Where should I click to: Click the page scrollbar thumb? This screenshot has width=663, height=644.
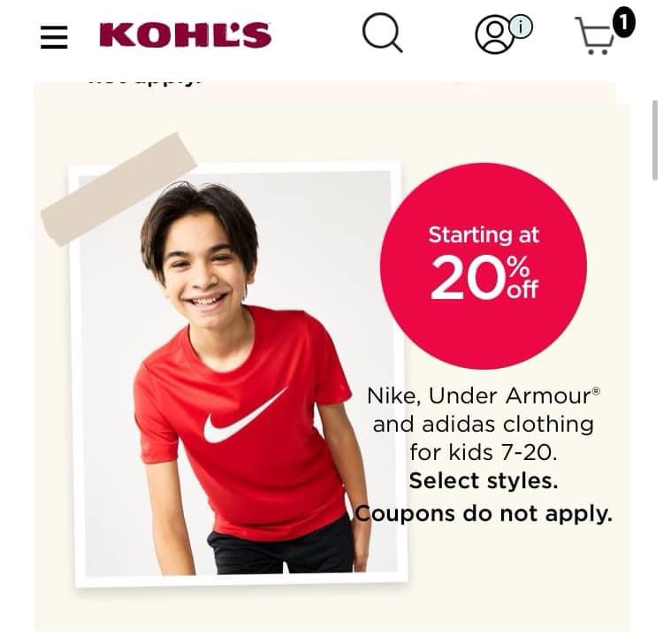(x=654, y=140)
